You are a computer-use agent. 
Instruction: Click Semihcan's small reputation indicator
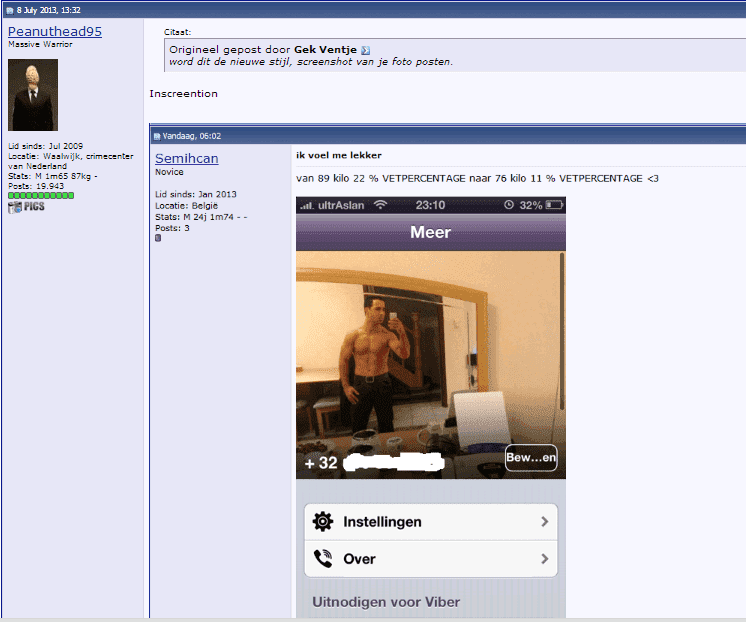(158, 238)
